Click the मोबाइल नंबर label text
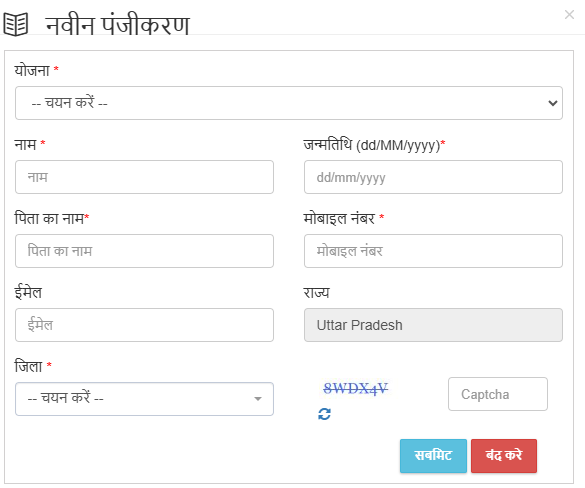This screenshot has height=488, width=585. pyautogui.click(x=339, y=218)
